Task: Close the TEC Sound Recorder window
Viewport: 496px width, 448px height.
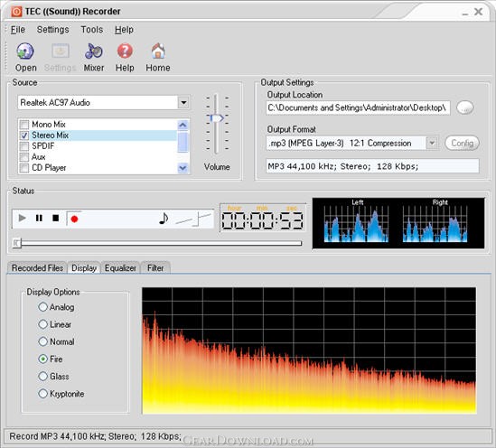Action: [x=478, y=12]
